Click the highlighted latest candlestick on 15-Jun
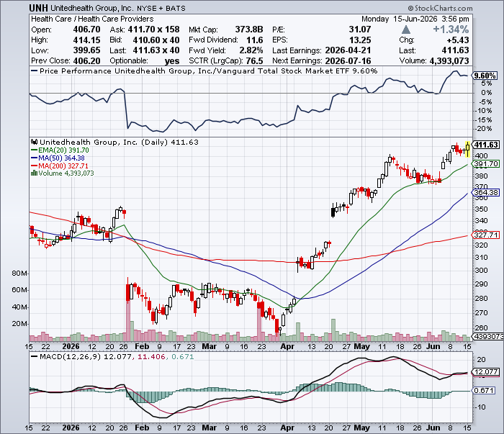504x434 pixels. pyautogui.click(x=468, y=149)
